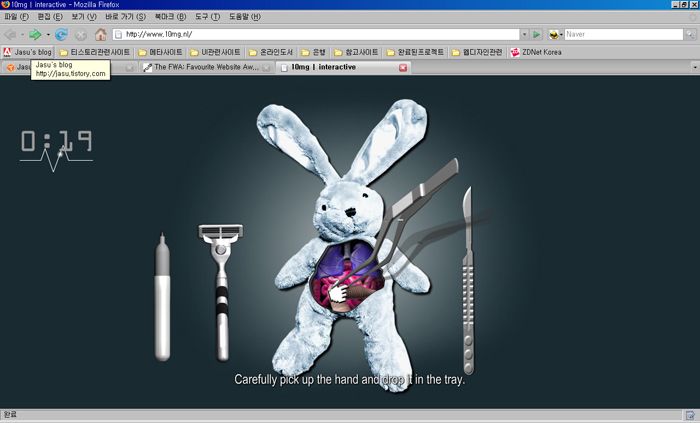The height and width of the screenshot is (423, 700).
Task: Reload the page with the Refresh icon
Action: click(61, 34)
